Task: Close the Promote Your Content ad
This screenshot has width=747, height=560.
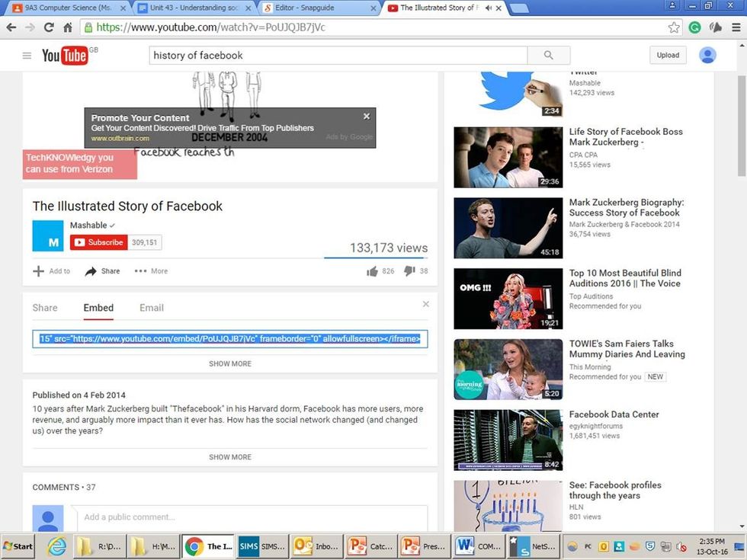Action: pos(367,116)
